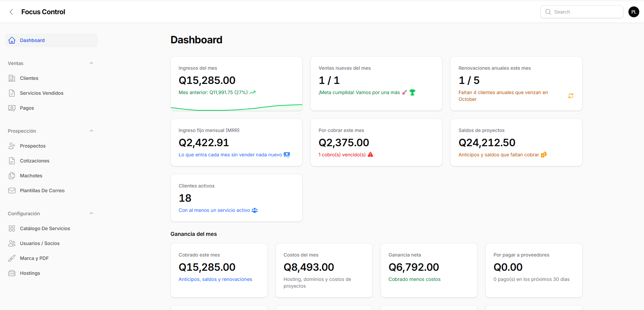Select the Q15,285.00 Ingresos del mes value
This screenshot has height=310, width=644.
pos(207,80)
